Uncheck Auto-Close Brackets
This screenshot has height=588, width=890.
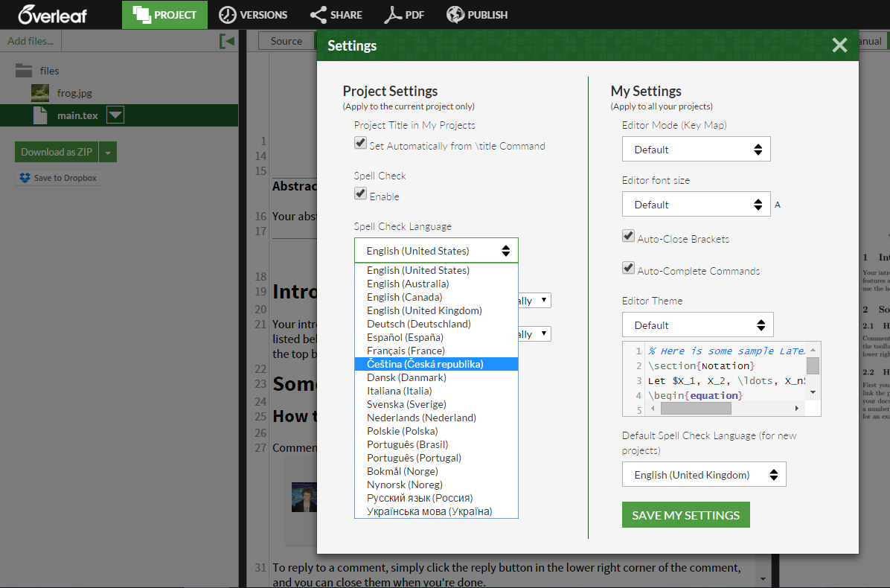(629, 236)
